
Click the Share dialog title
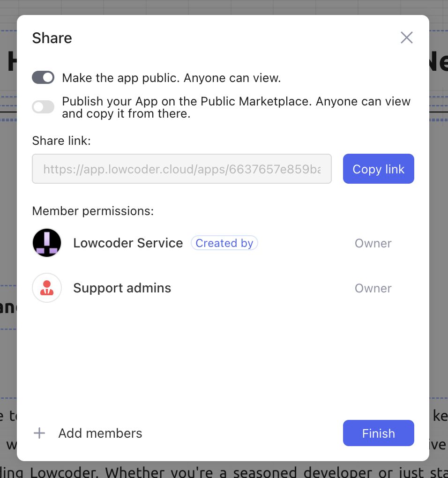click(x=52, y=38)
